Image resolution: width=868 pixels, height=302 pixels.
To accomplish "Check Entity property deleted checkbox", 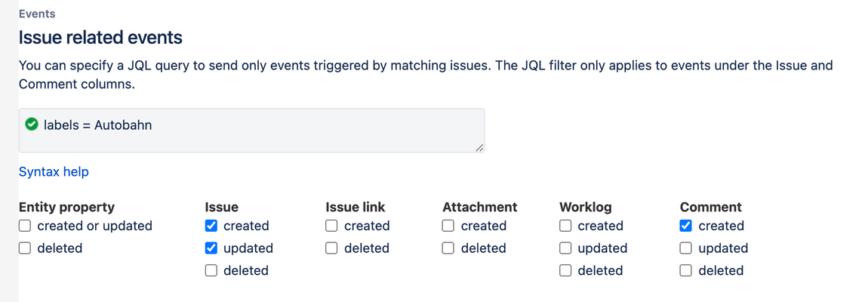I will 25,248.
